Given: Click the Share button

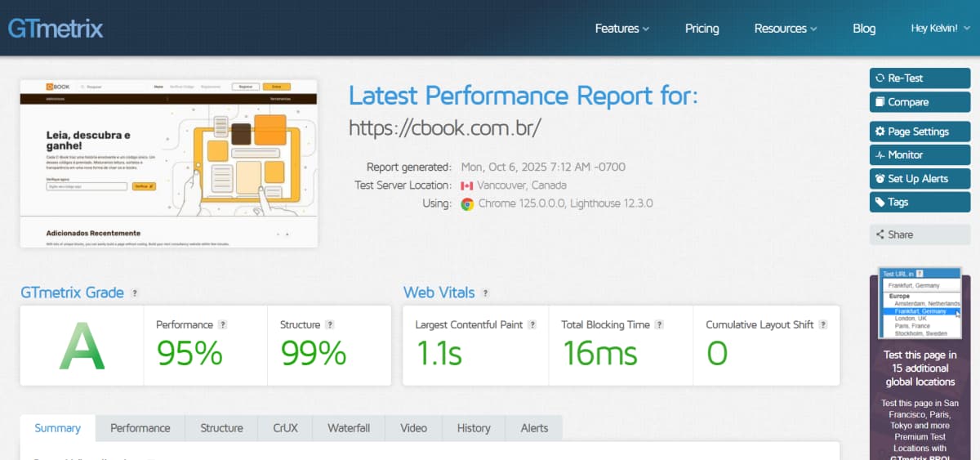Looking at the screenshot, I should (x=920, y=234).
